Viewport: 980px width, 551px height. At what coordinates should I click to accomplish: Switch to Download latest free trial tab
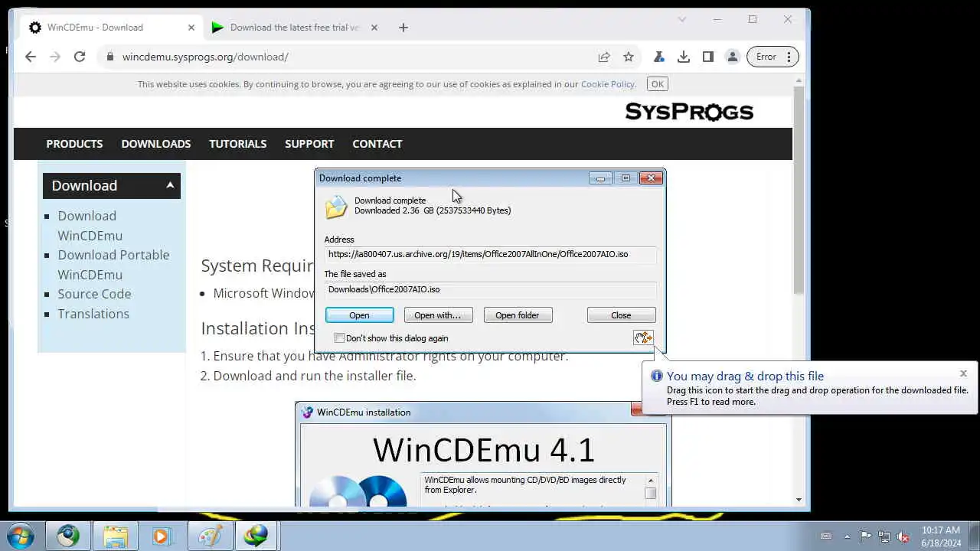[x=294, y=28]
